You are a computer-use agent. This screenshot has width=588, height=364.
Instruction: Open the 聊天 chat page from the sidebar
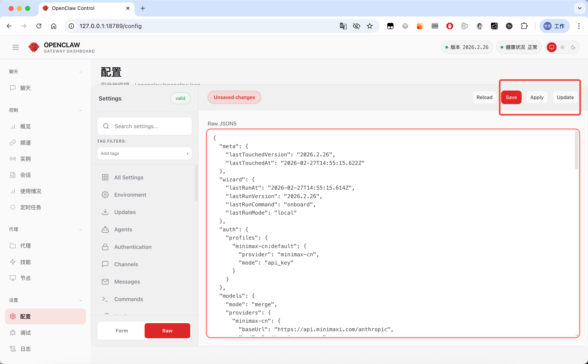[x=26, y=88]
